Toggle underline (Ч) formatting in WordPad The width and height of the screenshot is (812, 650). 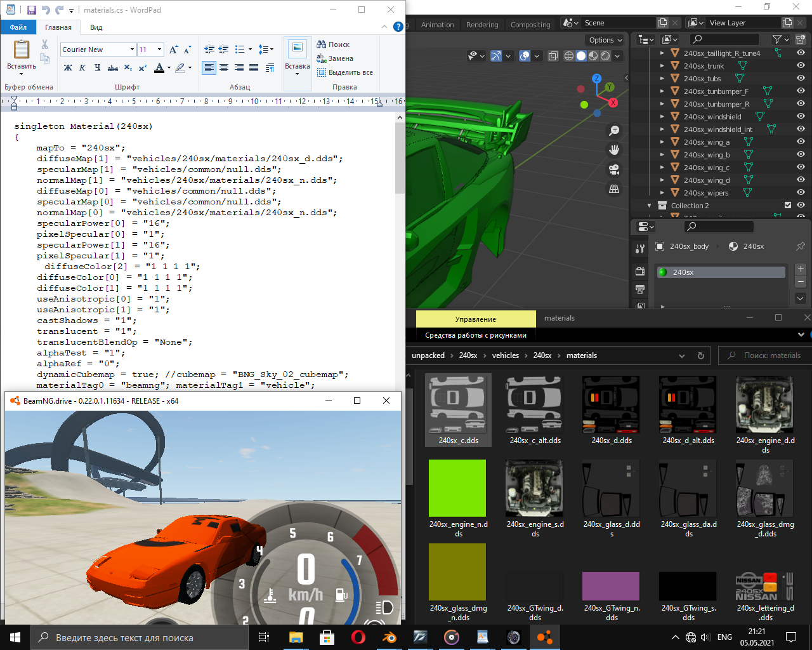pos(97,67)
